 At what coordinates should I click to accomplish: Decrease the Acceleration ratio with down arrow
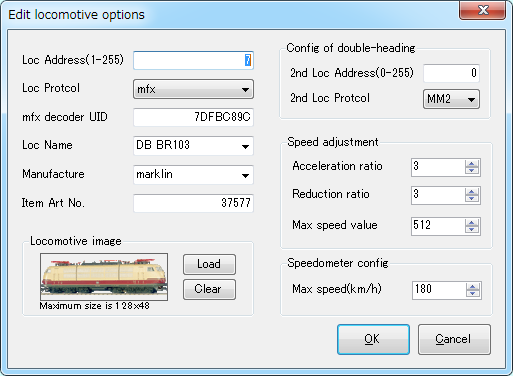[x=471, y=170]
